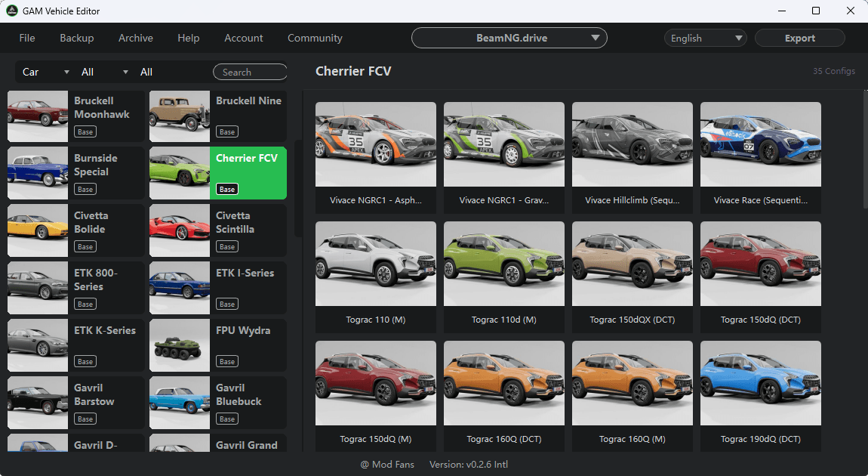Screen dimensions: 868x476
Task: Click the config grid scrollbar
Action: coord(865,149)
